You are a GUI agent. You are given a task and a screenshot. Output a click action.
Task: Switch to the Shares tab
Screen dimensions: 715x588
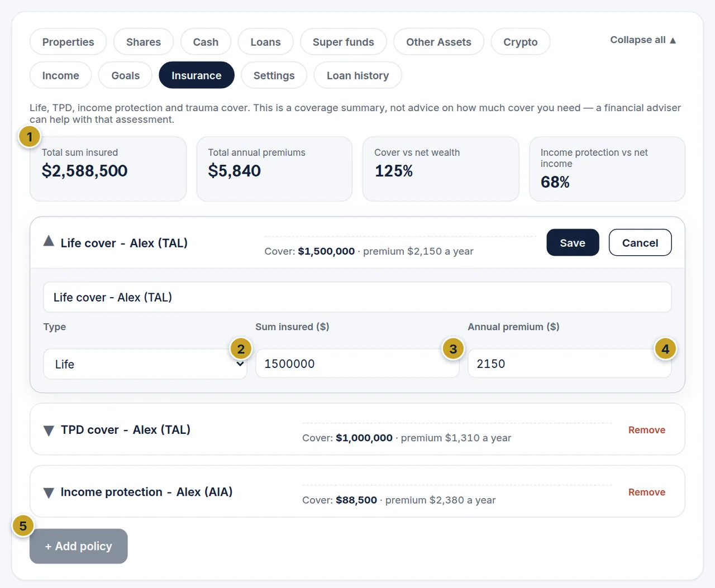(144, 42)
